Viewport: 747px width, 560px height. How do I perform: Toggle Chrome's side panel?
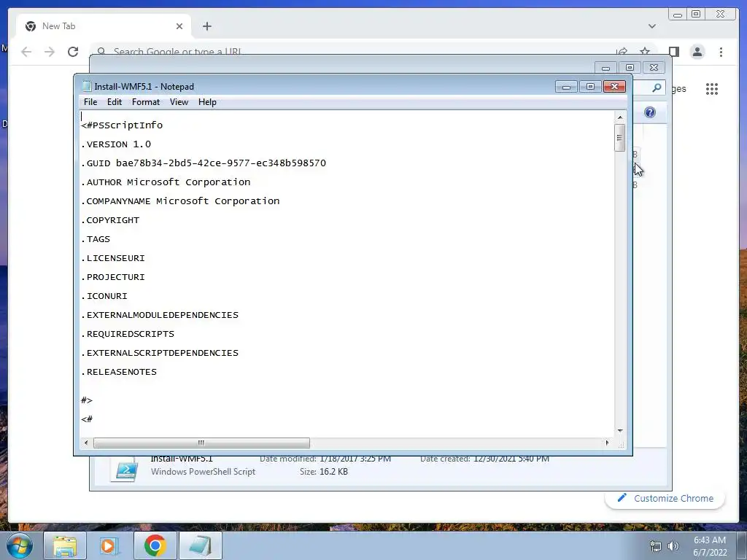point(673,52)
